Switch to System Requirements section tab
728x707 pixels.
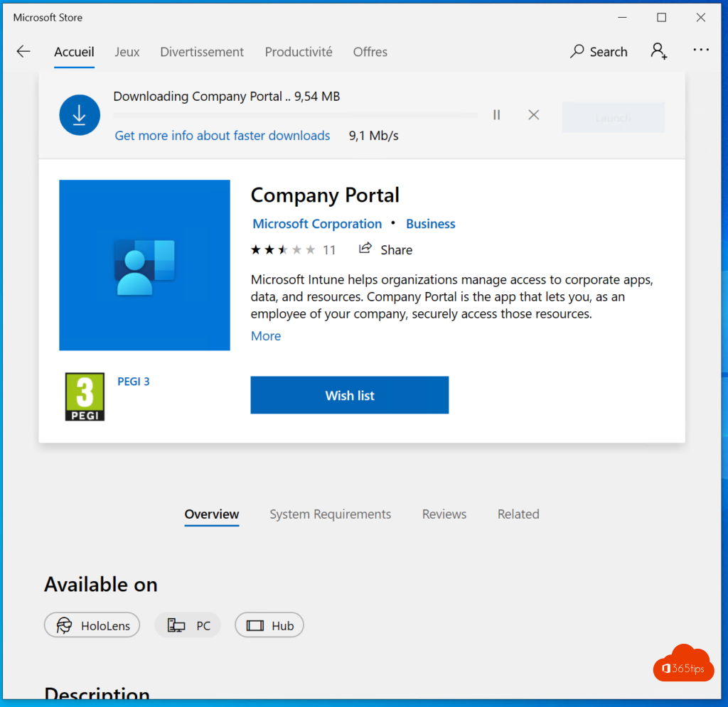[x=330, y=514]
